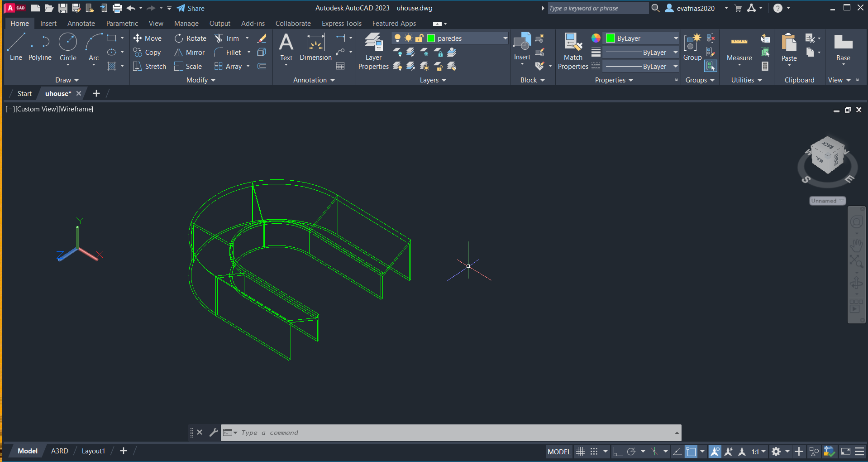868x462 pixels.
Task: Toggle snap mode in status bar
Action: click(594, 452)
